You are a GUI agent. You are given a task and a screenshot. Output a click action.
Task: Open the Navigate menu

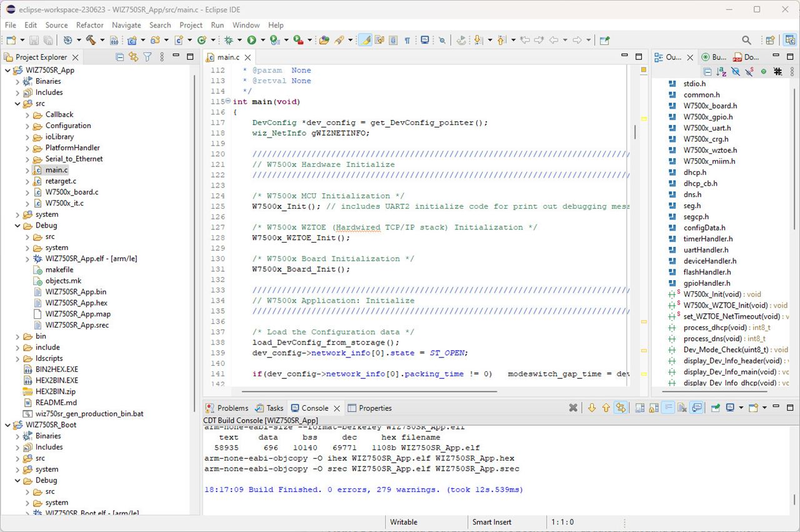tap(126, 25)
